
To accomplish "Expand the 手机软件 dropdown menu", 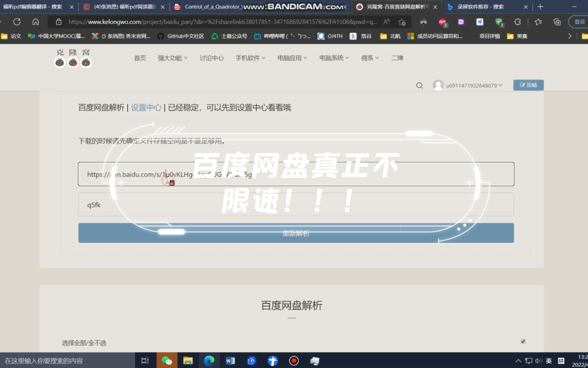I will tap(250, 58).
